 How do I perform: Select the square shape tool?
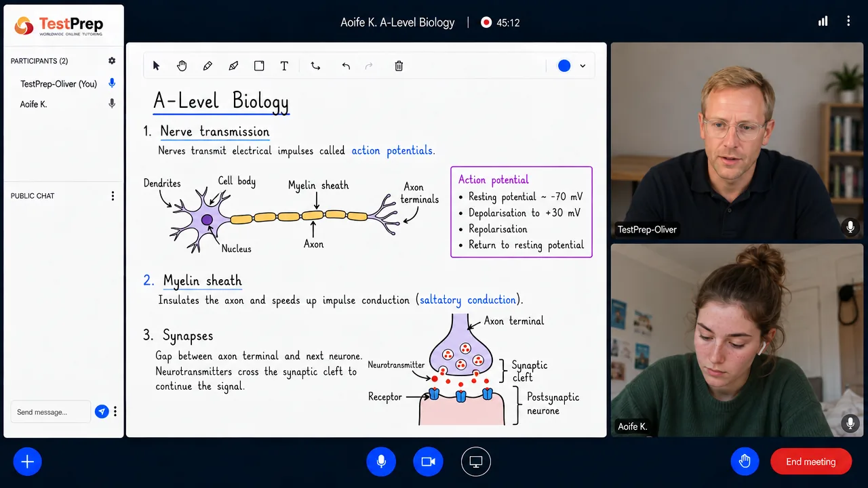[x=259, y=66]
